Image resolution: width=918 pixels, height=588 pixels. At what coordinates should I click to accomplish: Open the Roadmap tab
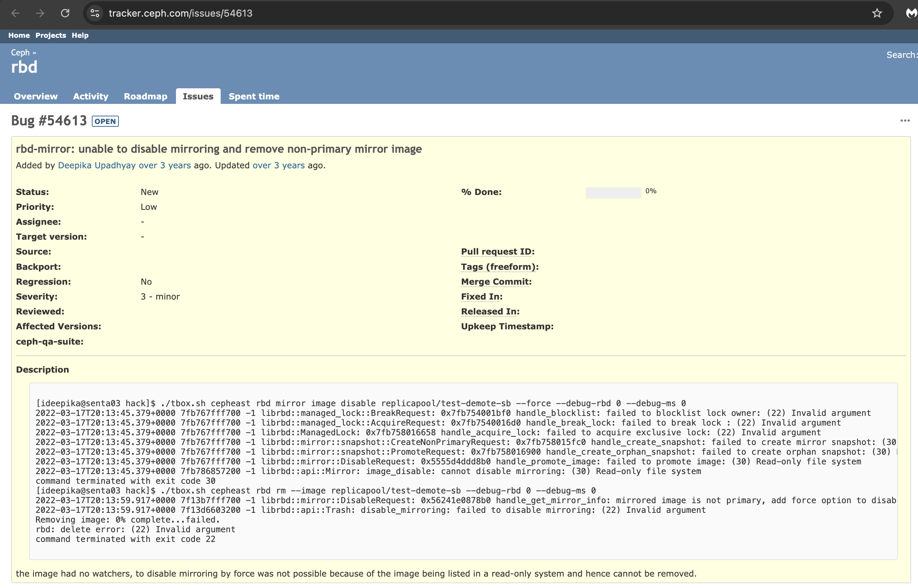[x=145, y=96]
